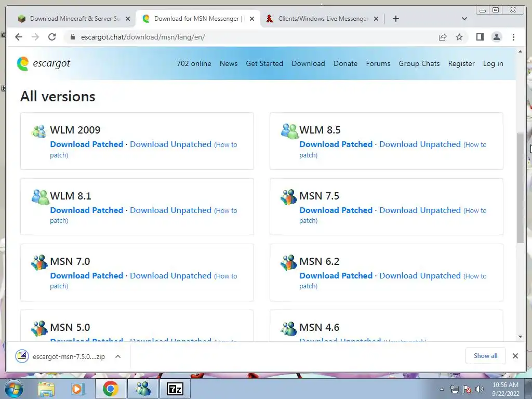Click the MSN 7.0 butterfly icon

(39, 262)
